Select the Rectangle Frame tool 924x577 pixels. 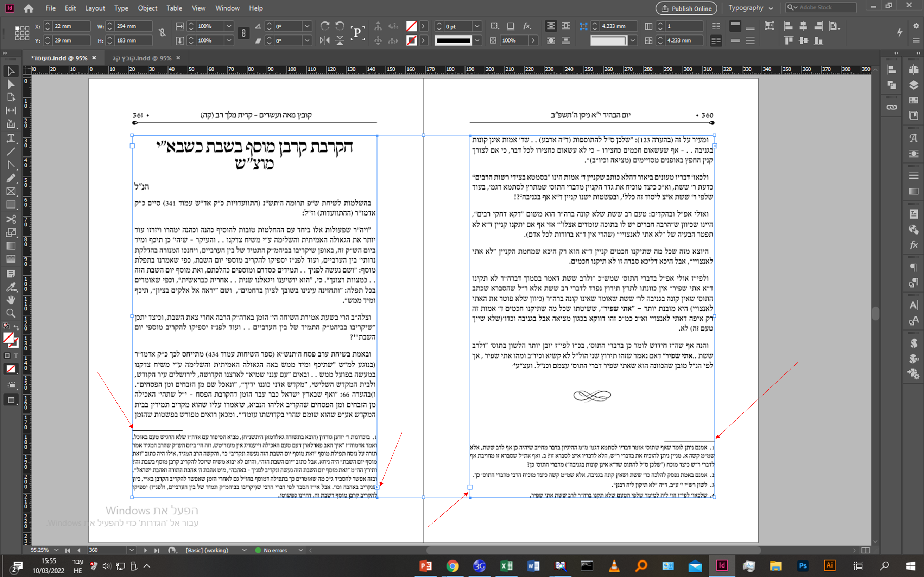point(11,192)
